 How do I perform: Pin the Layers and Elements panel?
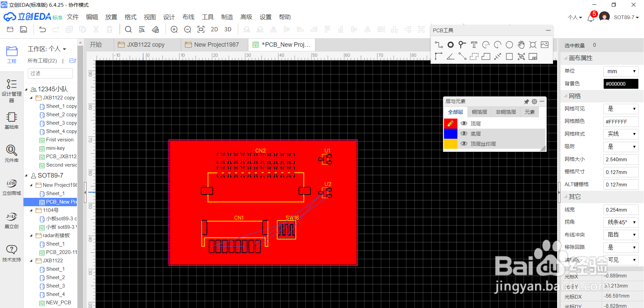526,101
